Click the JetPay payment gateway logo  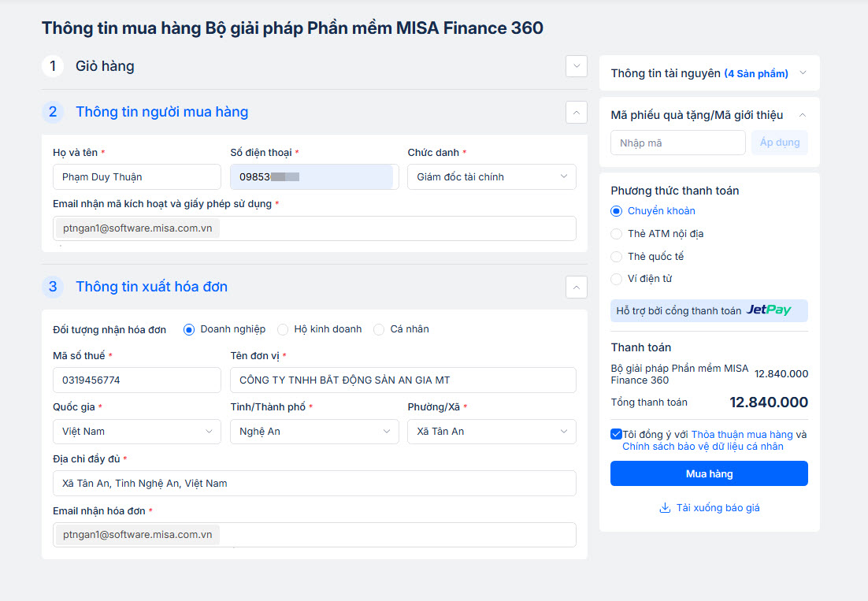(768, 310)
